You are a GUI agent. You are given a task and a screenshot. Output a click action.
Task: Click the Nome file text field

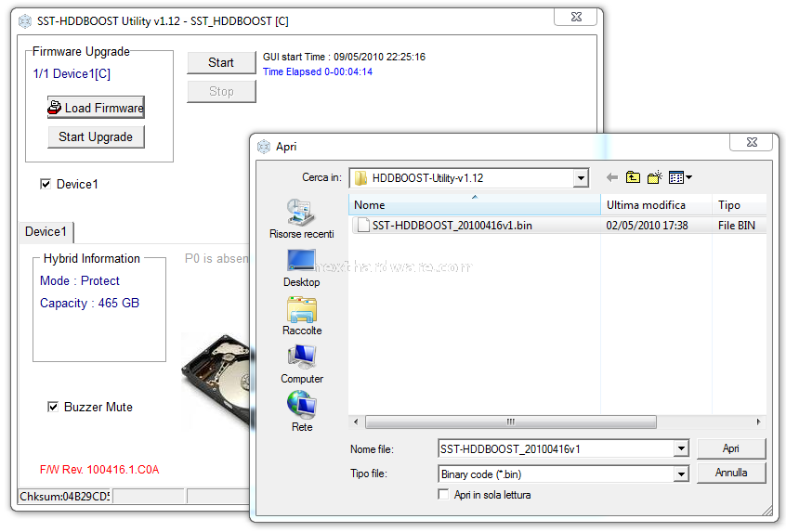[x=557, y=448]
